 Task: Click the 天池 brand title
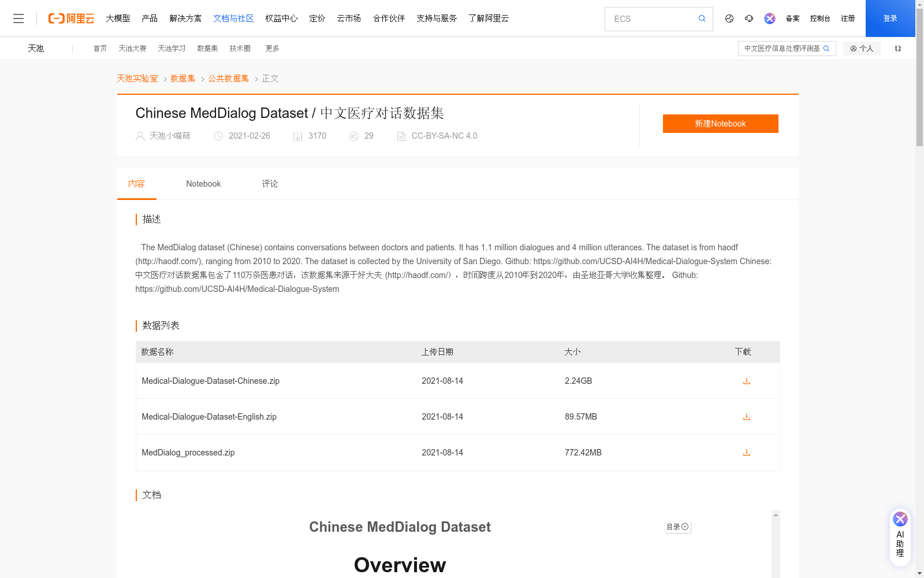[x=36, y=49]
